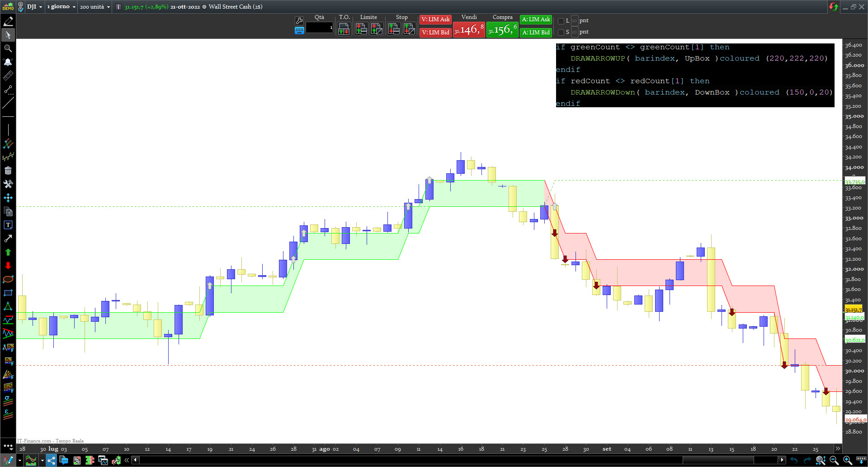Choose the vertical line tool
This screenshot has width=868, height=467.
(8, 130)
